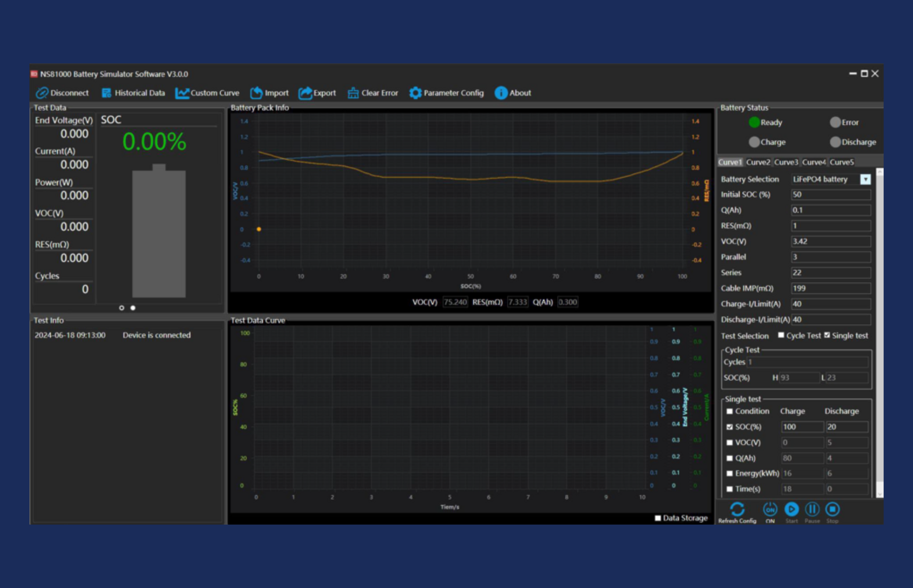Click the Import icon

click(257, 93)
